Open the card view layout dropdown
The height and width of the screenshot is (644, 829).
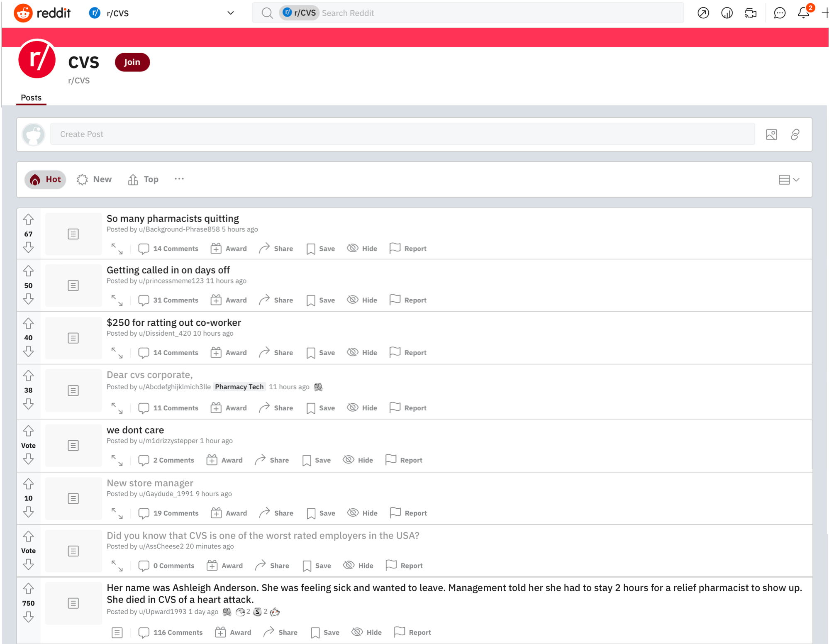789,180
